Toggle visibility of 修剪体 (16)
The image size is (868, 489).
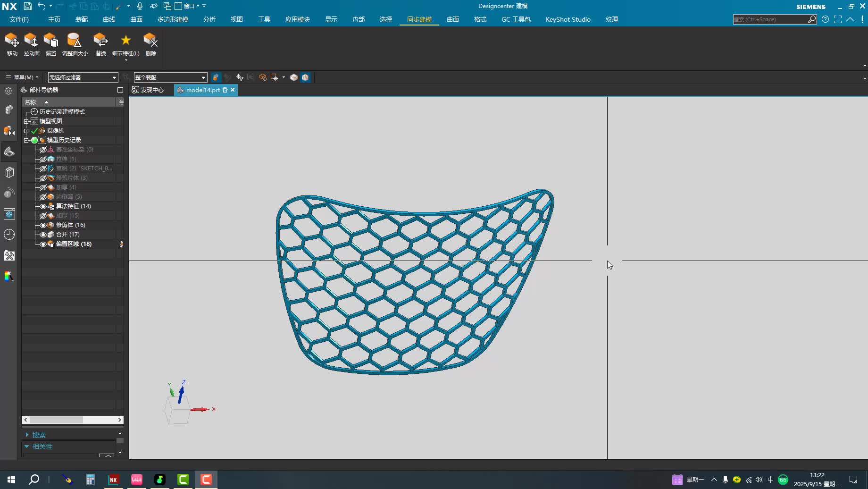tap(43, 225)
